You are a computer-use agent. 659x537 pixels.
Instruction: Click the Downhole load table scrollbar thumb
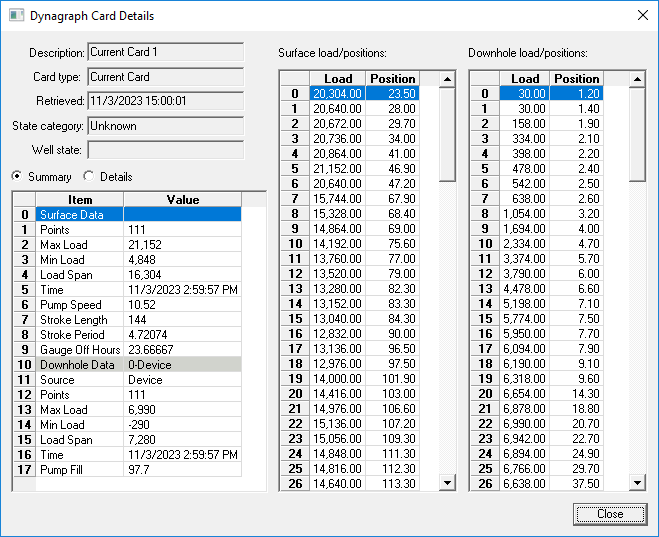click(x=637, y=134)
